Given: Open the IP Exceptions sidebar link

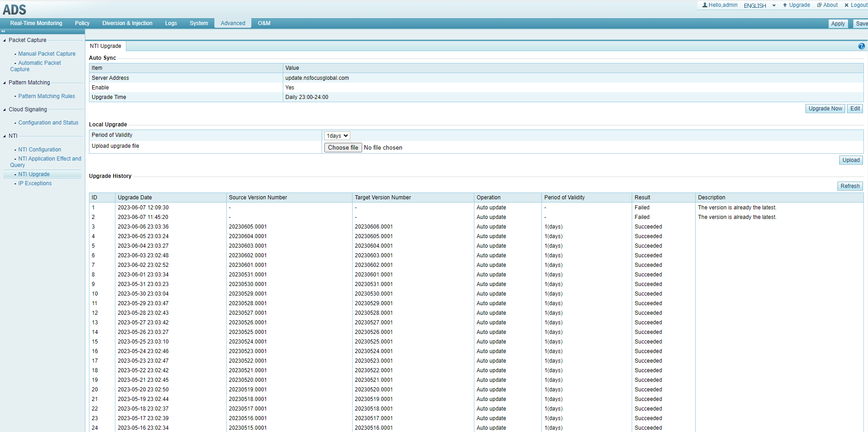Looking at the screenshot, I should click(35, 183).
